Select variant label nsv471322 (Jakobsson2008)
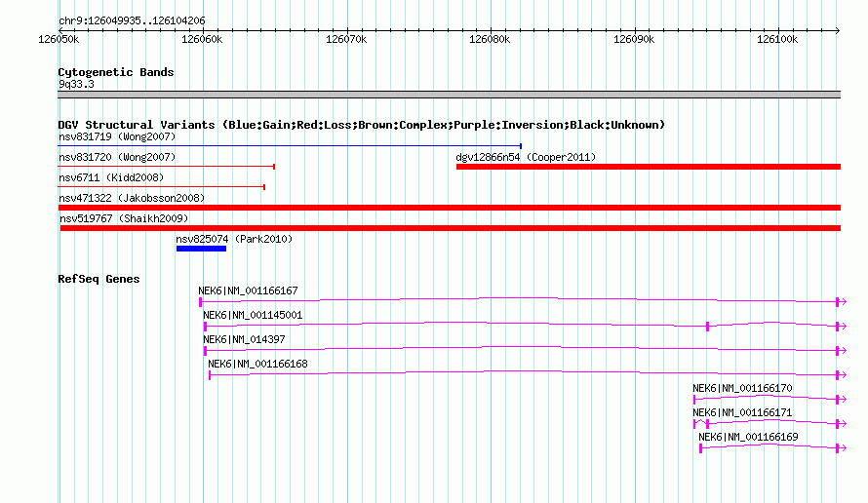 (132, 198)
